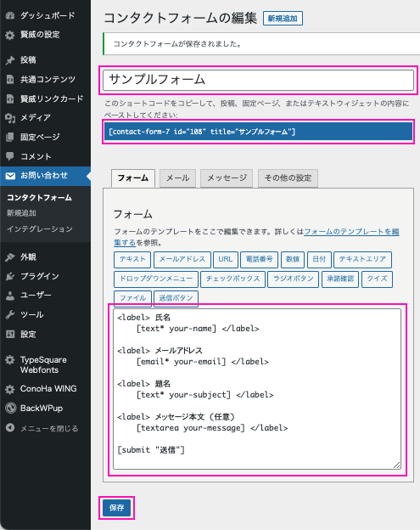Click in the form template textarea
The width and height of the screenshot is (420, 530).
coord(257,389)
